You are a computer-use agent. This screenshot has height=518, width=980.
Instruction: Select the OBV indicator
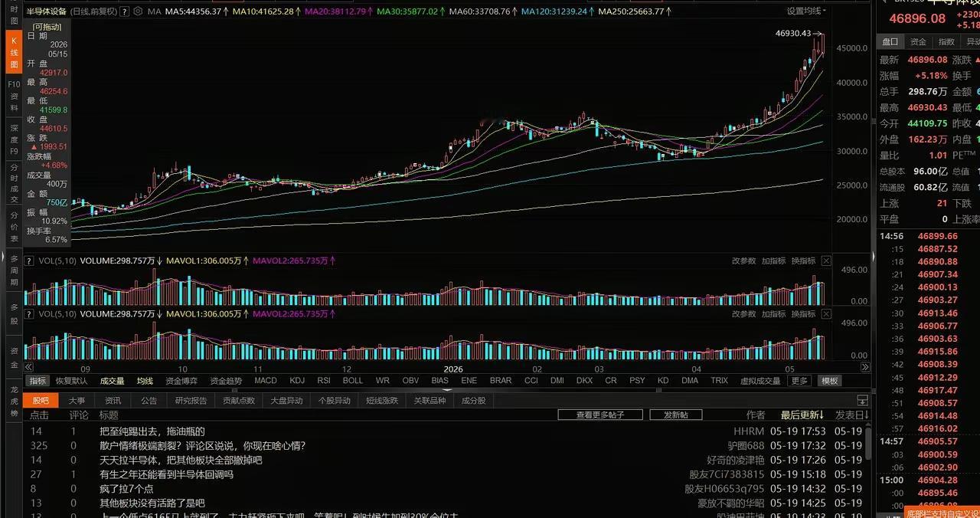[410, 381]
